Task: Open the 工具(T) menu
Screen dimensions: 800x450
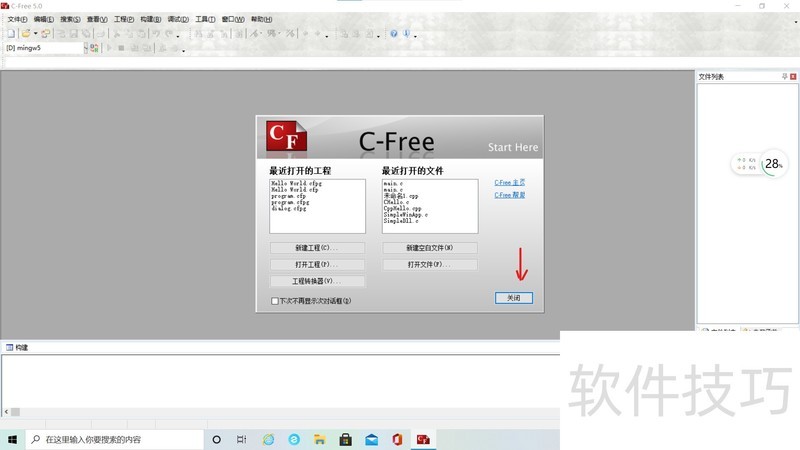Action: [x=205, y=19]
